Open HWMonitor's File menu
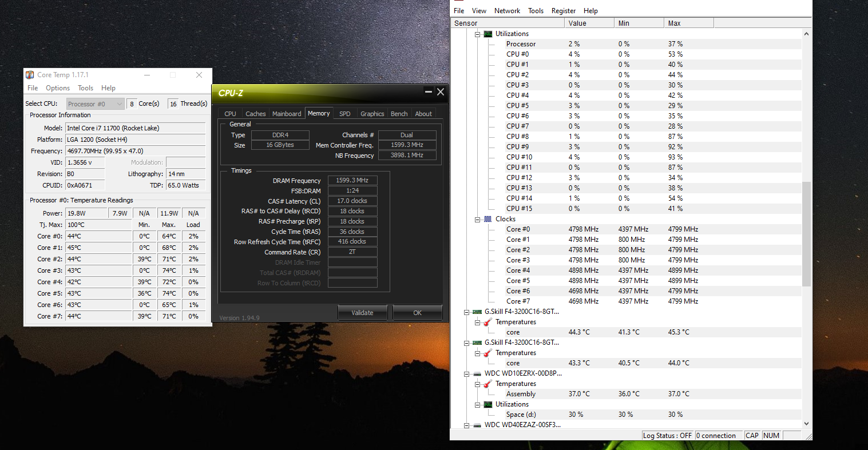This screenshot has width=868, height=450. 459,11
